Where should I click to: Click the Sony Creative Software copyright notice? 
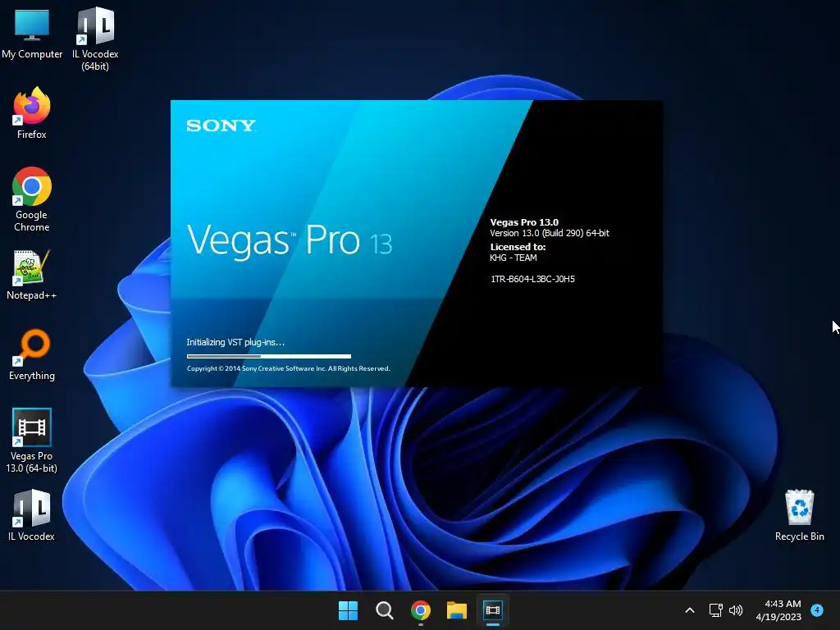click(289, 368)
